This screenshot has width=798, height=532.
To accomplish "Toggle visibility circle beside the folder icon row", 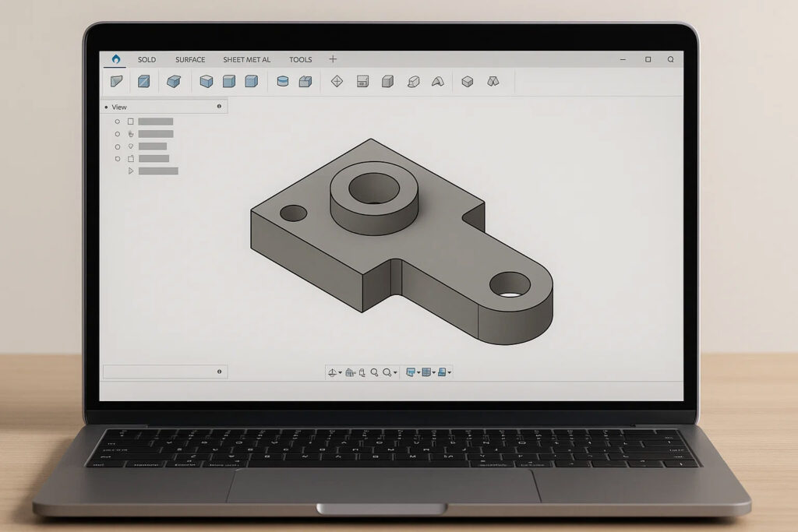I will point(118,158).
